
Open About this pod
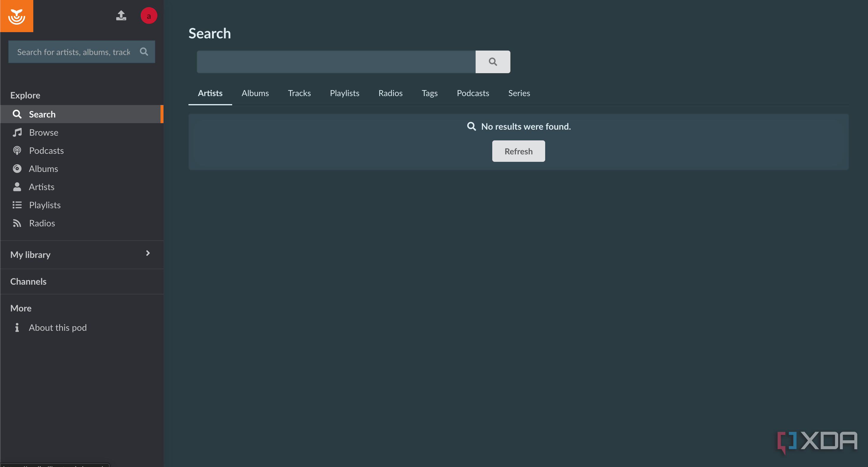[x=81, y=327]
